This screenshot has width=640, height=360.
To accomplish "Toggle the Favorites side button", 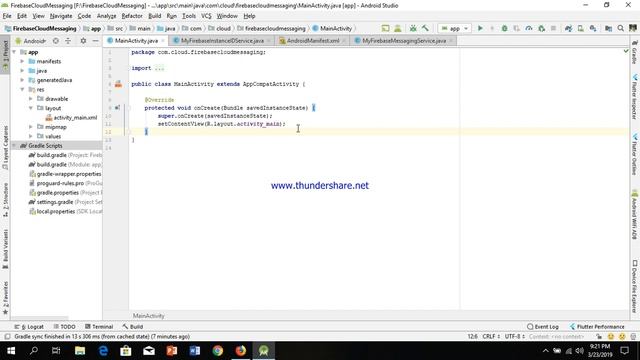I will click(x=5, y=298).
